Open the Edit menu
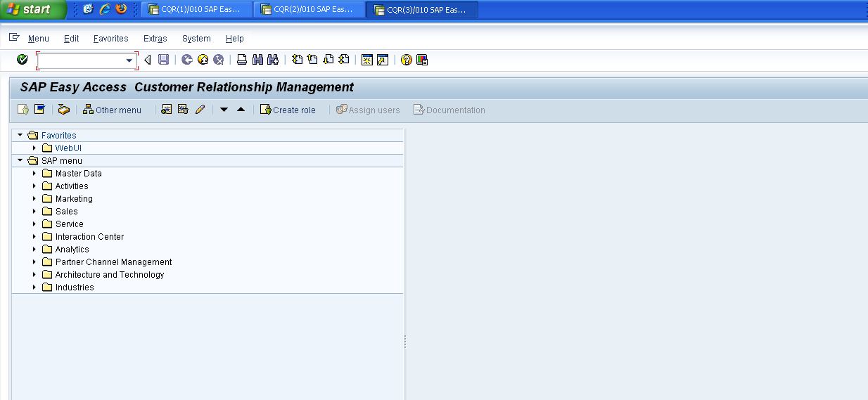 coord(72,39)
